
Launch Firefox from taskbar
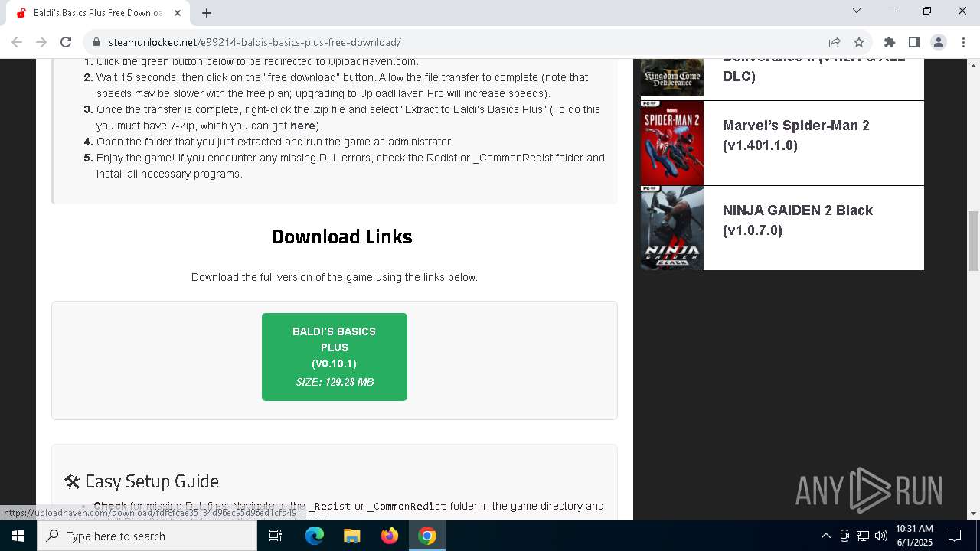point(390,536)
